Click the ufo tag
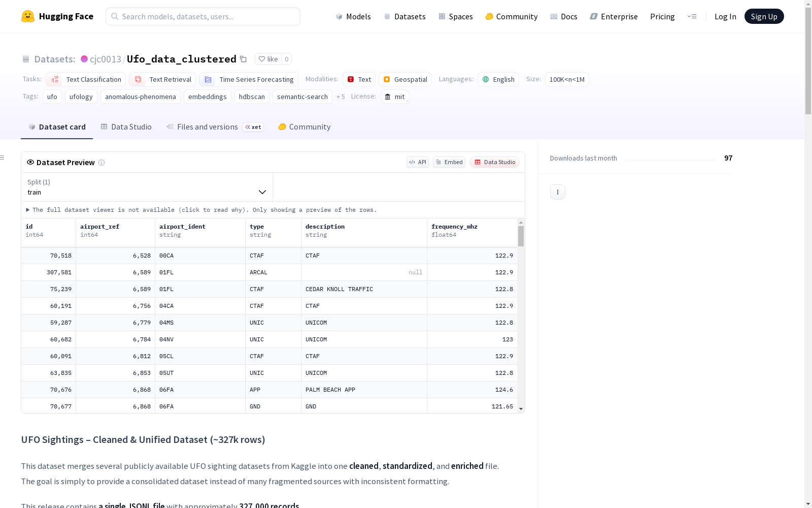 click(52, 97)
